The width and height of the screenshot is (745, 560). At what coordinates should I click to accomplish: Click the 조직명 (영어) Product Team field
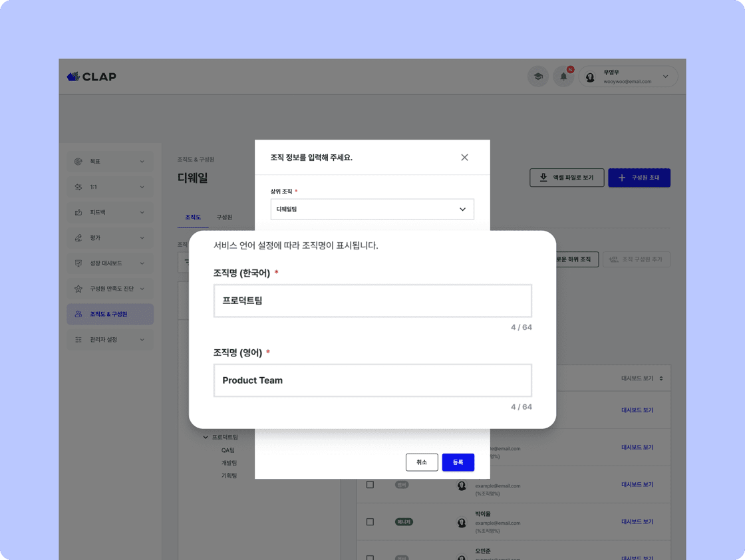pos(372,380)
